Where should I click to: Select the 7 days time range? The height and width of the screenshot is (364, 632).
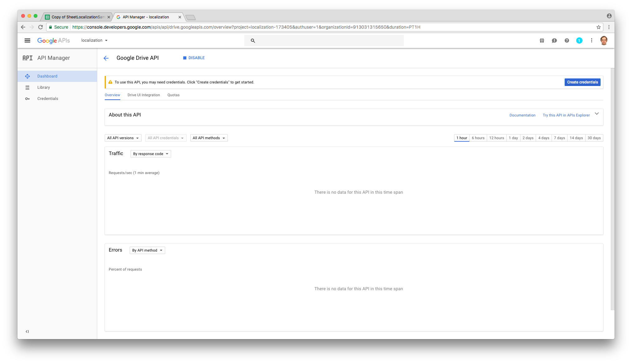coord(559,138)
